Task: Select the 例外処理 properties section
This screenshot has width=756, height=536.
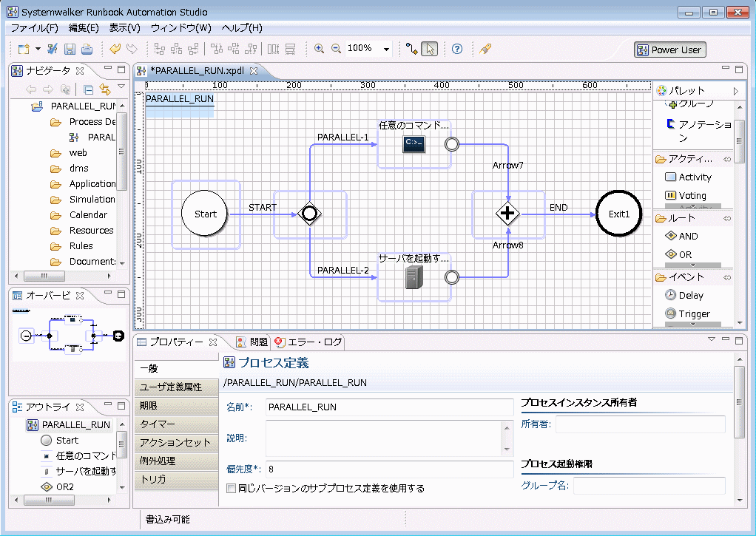Action: (x=177, y=461)
